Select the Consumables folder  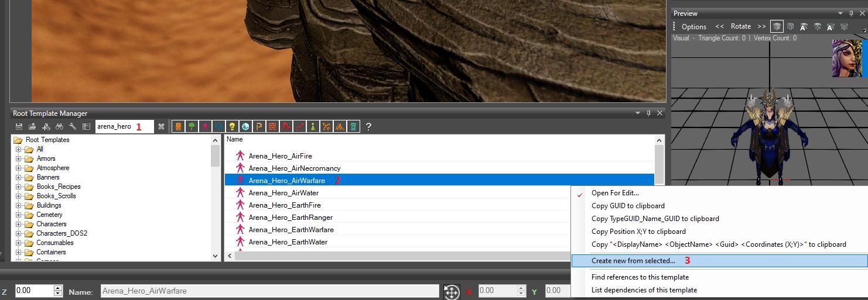[x=55, y=243]
